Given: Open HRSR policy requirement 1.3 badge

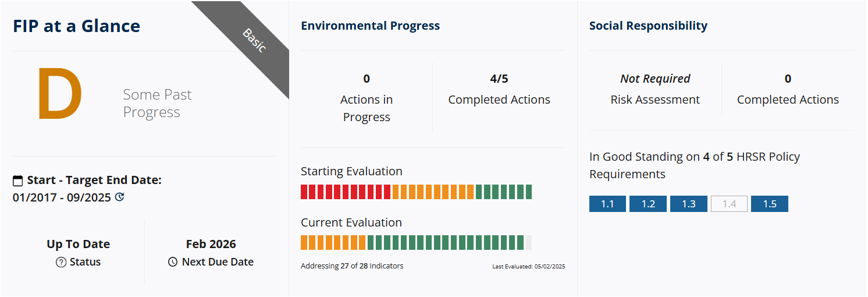Looking at the screenshot, I should tap(688, 204).
